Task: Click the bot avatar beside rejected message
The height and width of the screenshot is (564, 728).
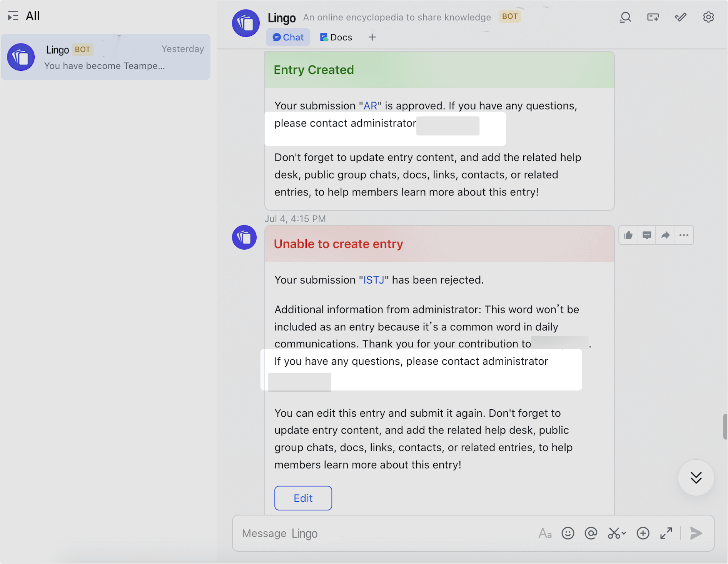Action: [x=244, y=237]
